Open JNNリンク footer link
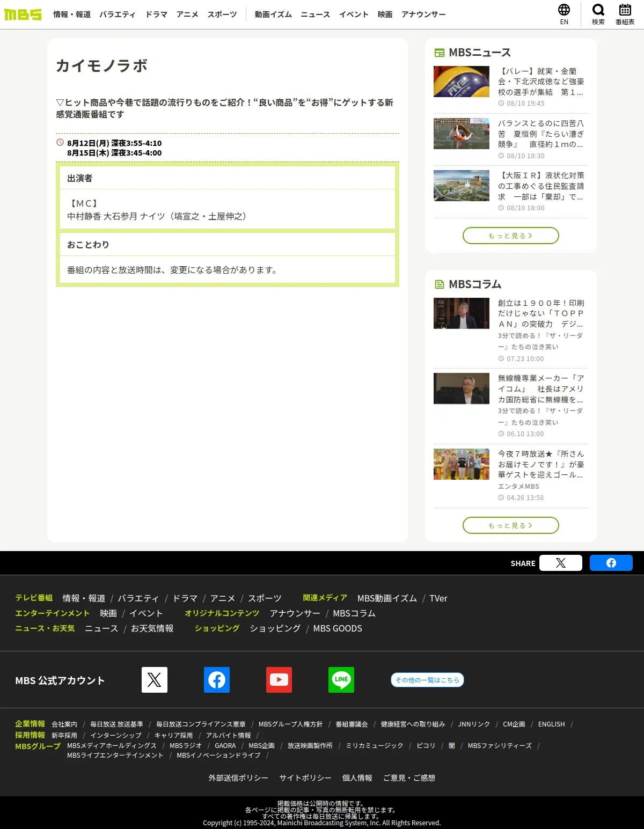Viewport: 644px width, 829px height. click(x=474, y=724)
